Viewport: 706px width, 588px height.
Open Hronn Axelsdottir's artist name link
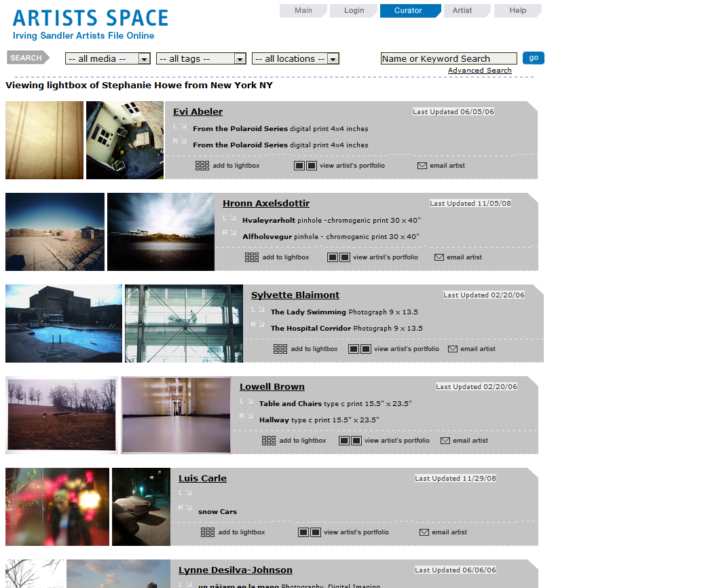(x=266, y=203)
